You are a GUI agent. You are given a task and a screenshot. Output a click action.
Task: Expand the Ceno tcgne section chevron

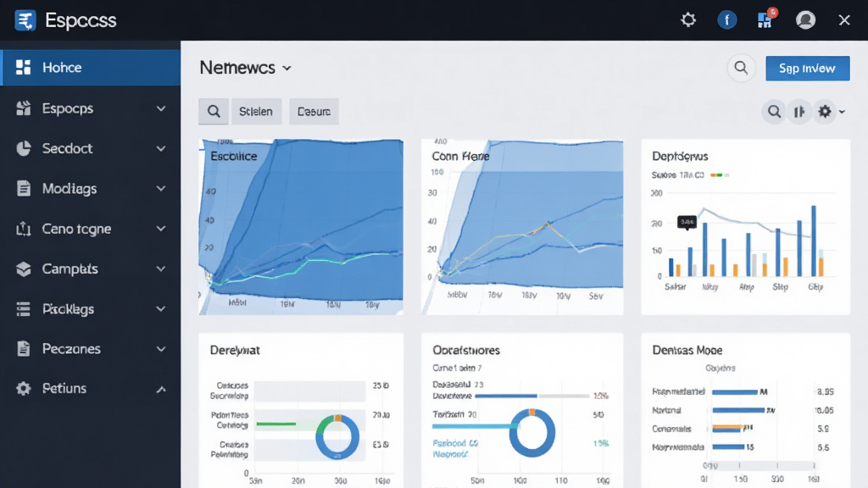tap(161, 229)
